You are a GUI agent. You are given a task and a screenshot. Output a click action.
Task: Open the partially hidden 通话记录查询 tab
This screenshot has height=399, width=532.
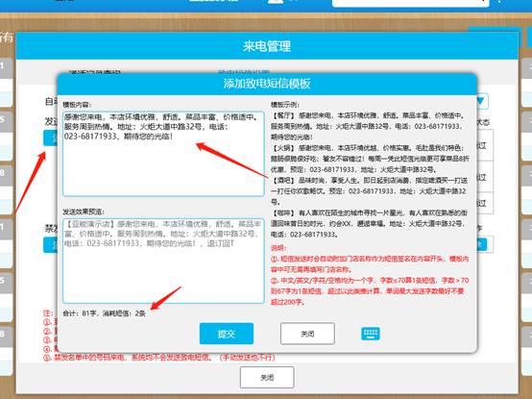[95, 72]
